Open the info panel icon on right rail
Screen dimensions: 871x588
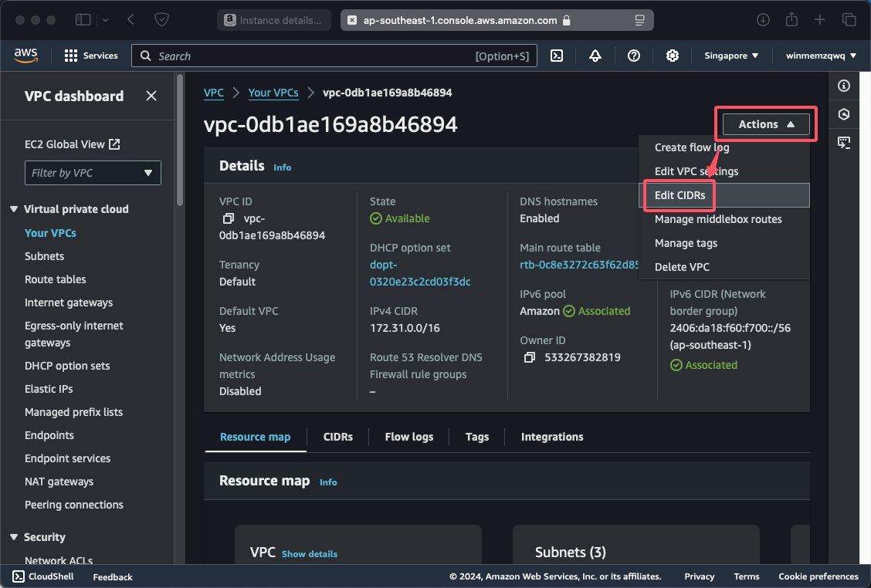(844, 86)
